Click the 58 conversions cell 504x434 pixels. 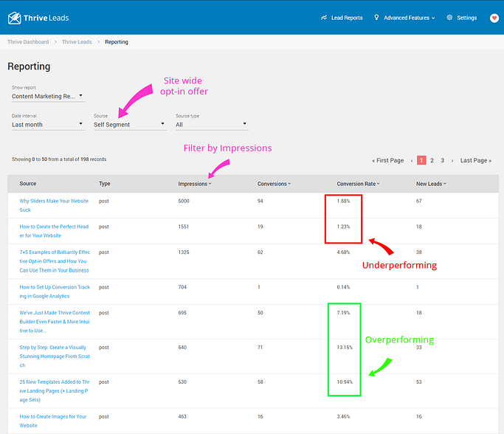coord(260,382)
